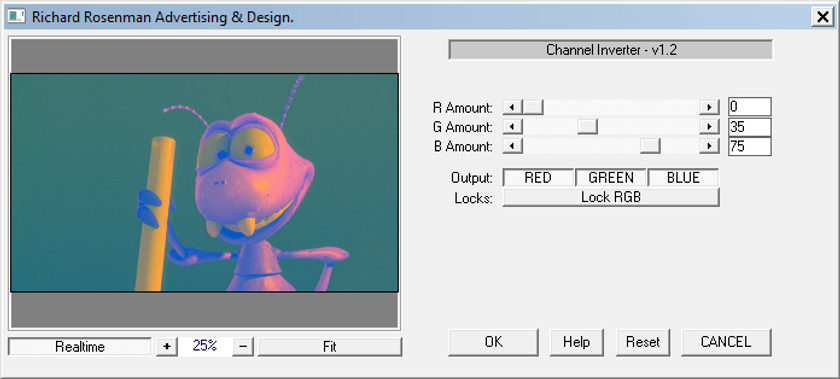Screen dimensions: 840x379
Task: Click the preview image of the ant
Action: tap(205, 183)
